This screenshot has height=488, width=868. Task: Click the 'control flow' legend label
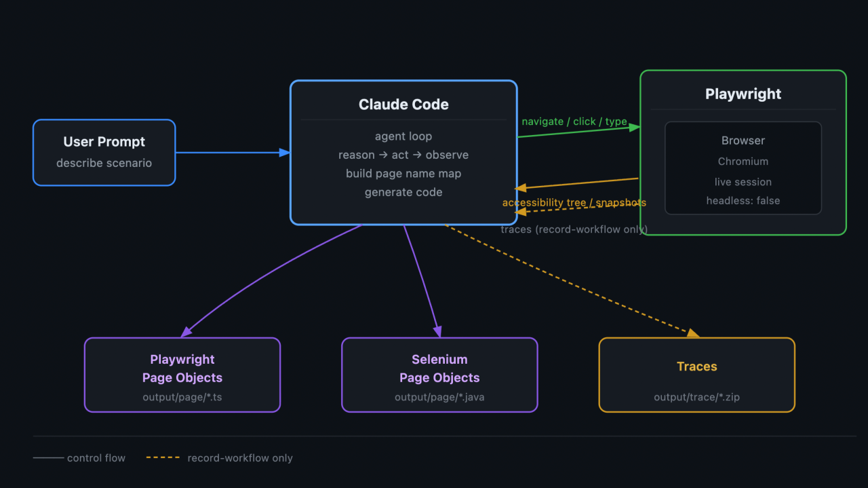[96, 458]
